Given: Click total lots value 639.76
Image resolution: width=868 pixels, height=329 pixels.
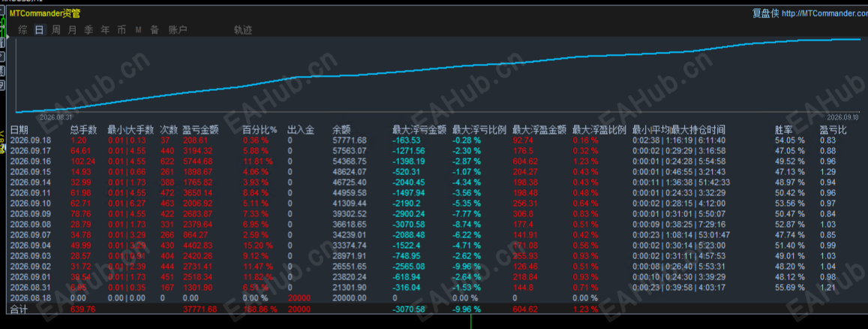Looking at the screenshot, I should click(83, 309).
